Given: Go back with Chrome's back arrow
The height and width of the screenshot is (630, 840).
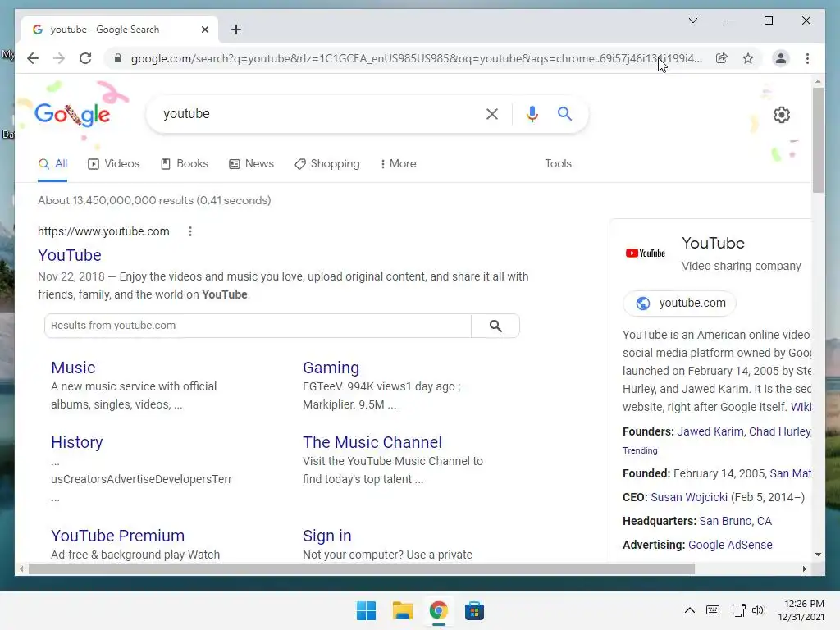Looking at the screenshot, I should pyautogui.click(x=33, y=58).
